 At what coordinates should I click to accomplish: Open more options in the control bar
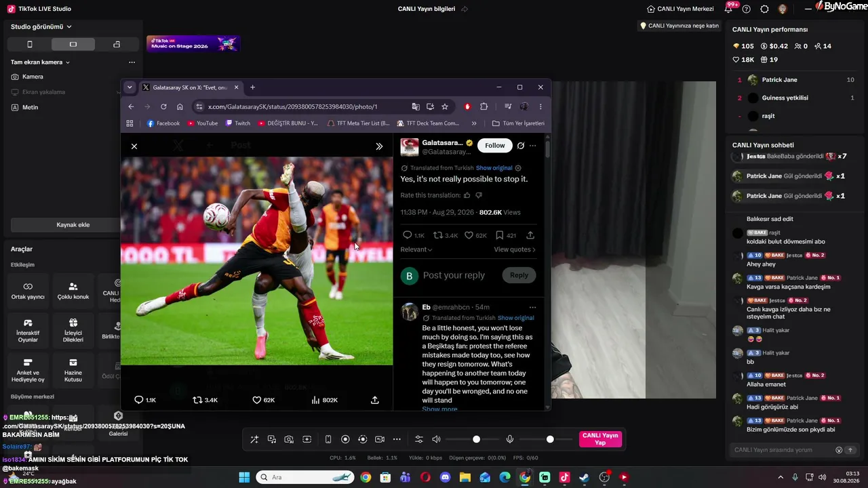pos(397,439)
